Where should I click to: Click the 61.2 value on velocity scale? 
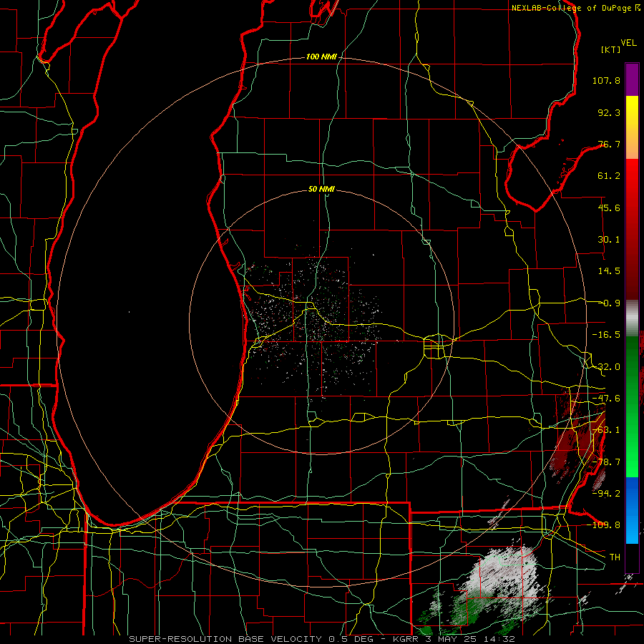pos(609,176)
